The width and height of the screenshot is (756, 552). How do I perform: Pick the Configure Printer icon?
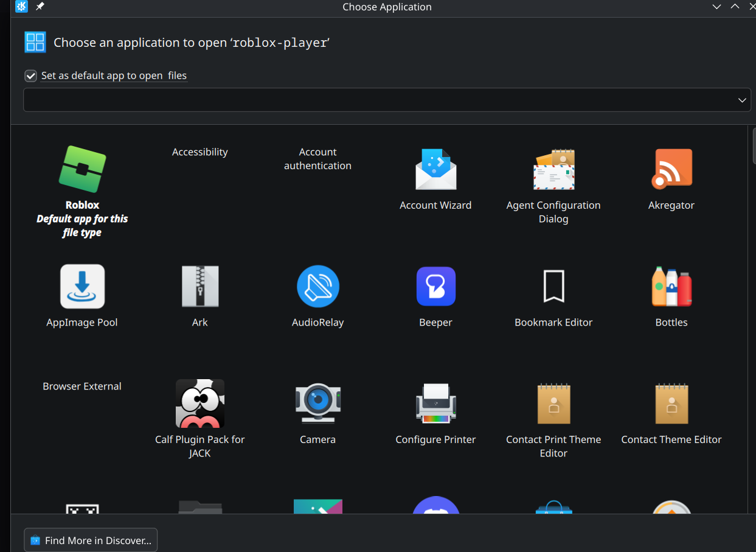click(x=435, y=404)
